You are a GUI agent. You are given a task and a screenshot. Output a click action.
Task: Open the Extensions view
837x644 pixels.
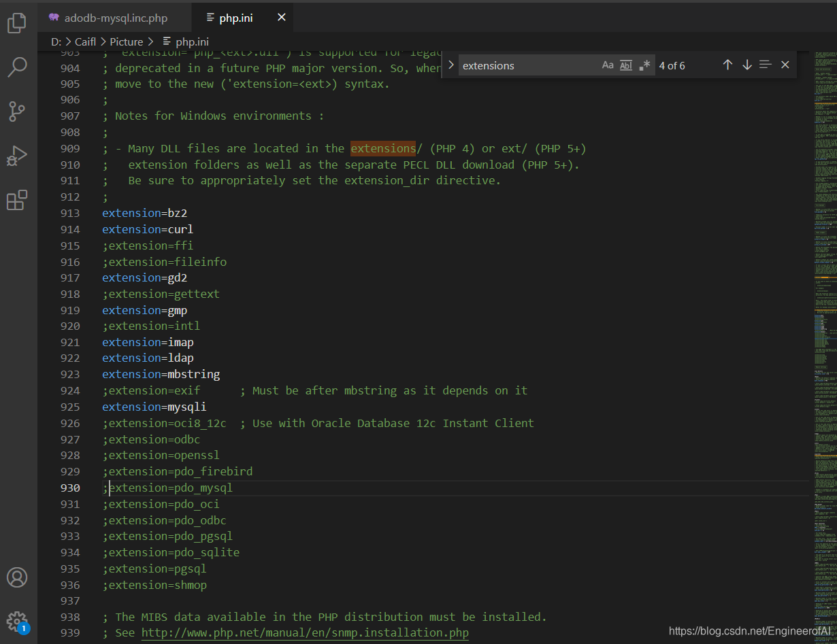click(17, 200)
